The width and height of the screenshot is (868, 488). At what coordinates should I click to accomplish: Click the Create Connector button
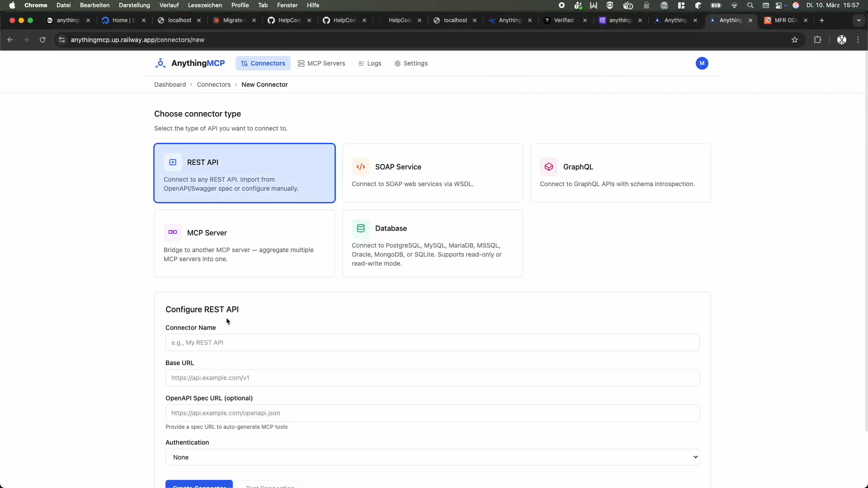point(199,484)
